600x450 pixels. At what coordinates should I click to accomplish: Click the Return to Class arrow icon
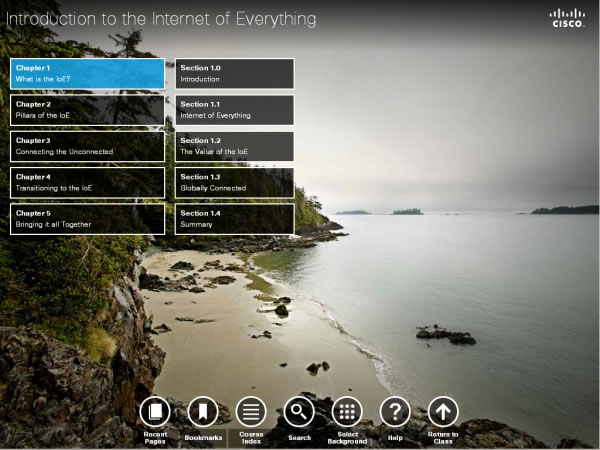pyautogui.click(x=443, y=411)
